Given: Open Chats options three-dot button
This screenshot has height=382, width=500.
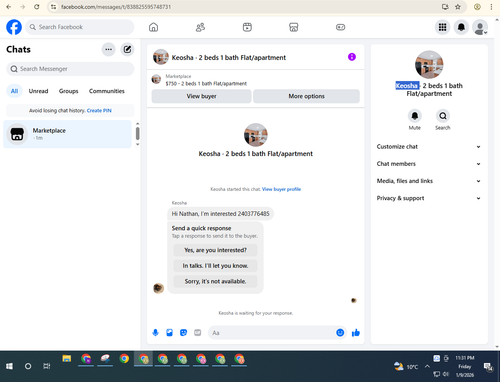Looking at the screenshot, I should click(x=108, y=49).
